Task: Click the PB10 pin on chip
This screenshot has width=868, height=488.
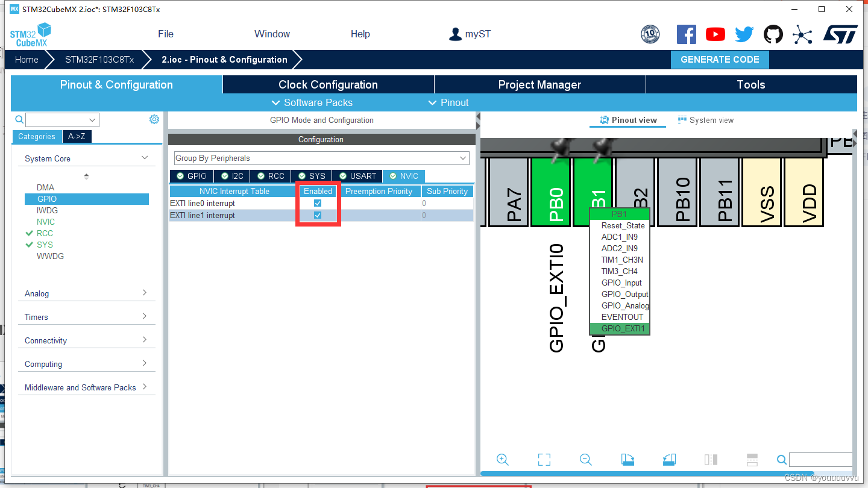Action: point(677,193)
